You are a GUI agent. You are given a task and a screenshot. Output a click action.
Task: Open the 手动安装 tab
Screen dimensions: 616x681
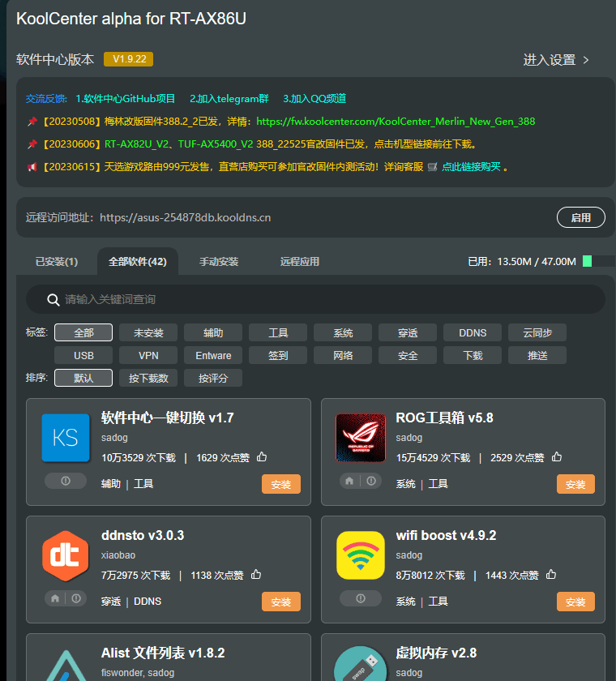[x=219, y=261]
